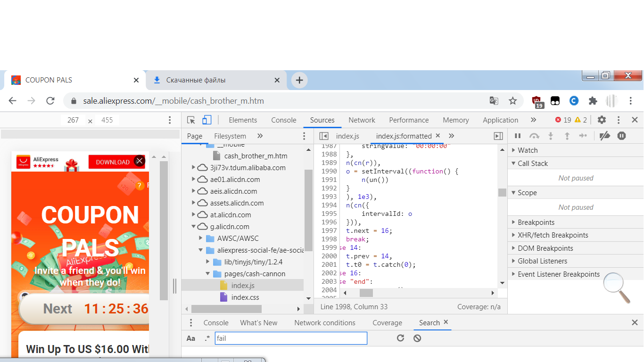
Task: Select index.css in the file tree
Action: (x=245, y=297)
